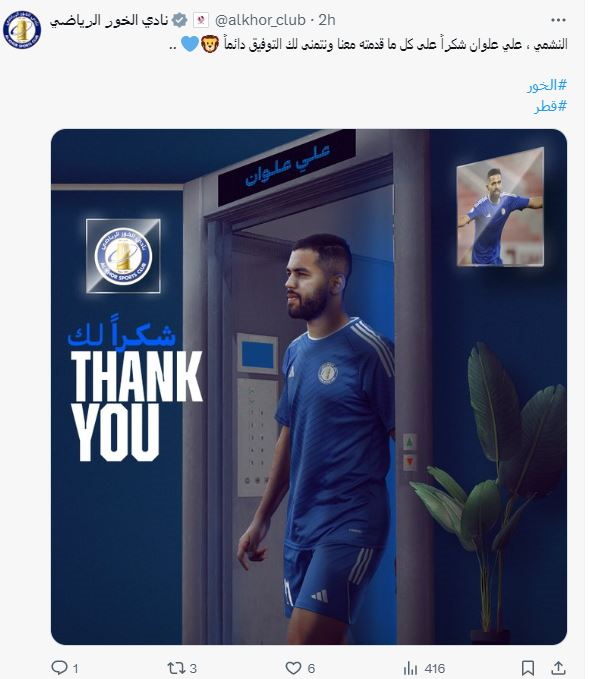View tweet analytics bar chart icon
This screenshot has height=679, width=590.
pyautogui.click(x=410, y=668)
